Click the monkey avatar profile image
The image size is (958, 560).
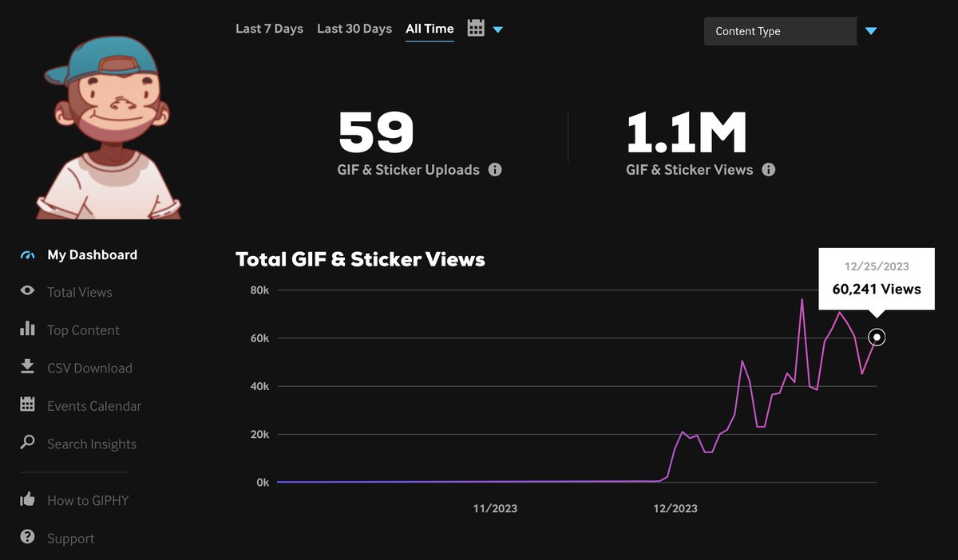click(x=108, y=126)
